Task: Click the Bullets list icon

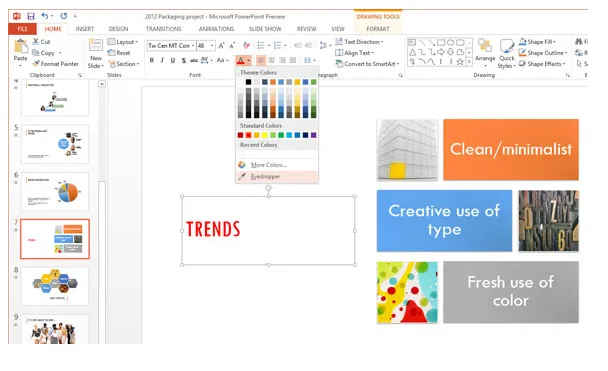Action: point(261,46)
